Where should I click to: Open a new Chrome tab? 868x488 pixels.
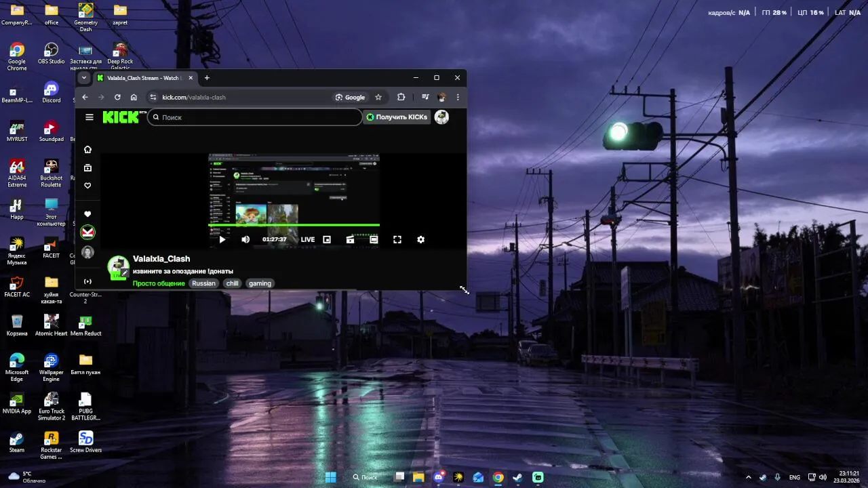coord(207,78)
